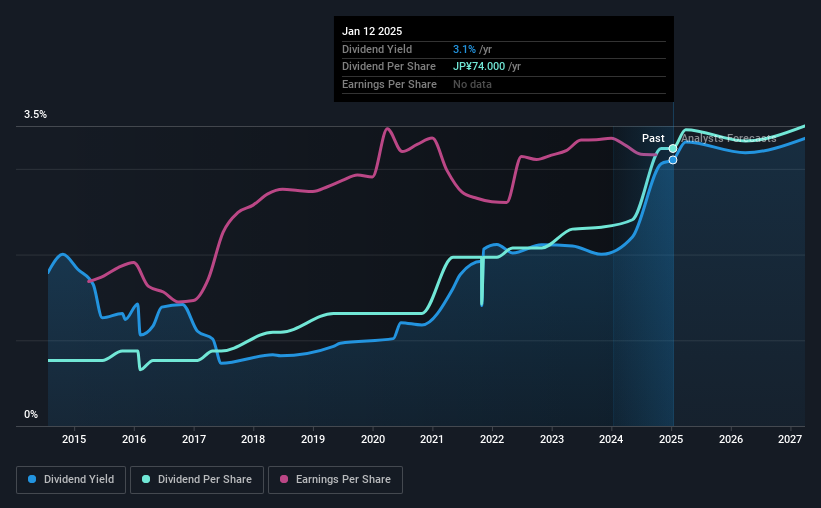The image size is (821, 508).
Task: Click the 2023 x-axis label
Action: click(552, 439)
